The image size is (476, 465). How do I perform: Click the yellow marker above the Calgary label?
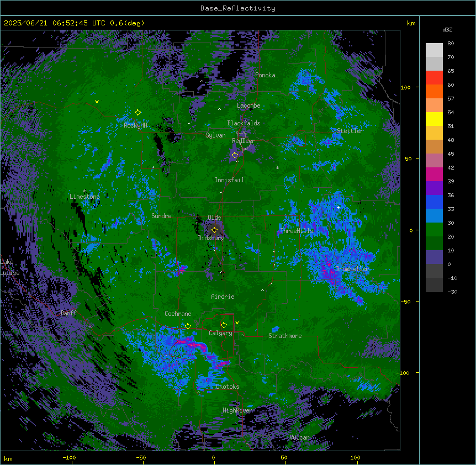224,325
